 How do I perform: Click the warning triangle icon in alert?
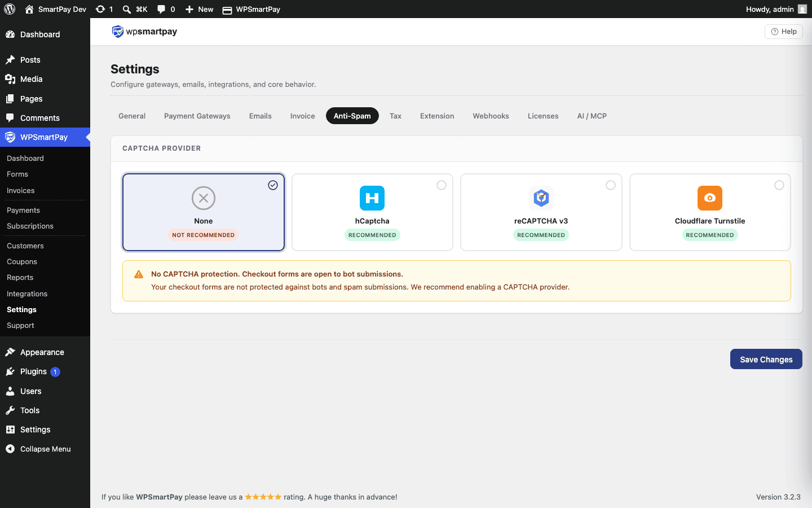(x=139, y=274)
